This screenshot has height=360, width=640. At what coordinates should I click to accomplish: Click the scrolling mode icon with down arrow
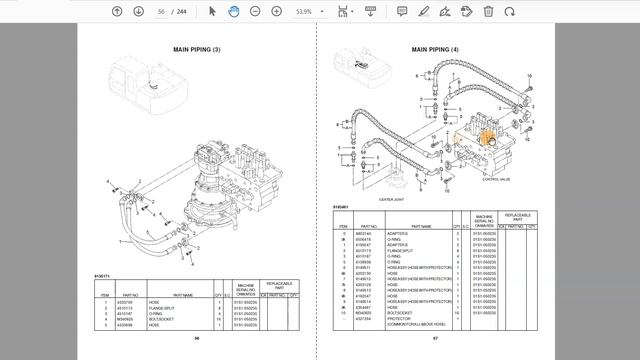[x=370, y=11]
